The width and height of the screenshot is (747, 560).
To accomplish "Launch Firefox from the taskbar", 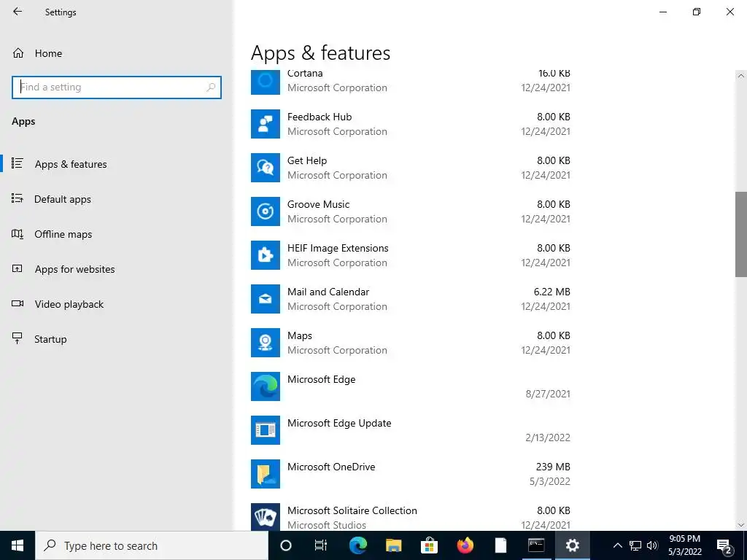I will (465, 545).
